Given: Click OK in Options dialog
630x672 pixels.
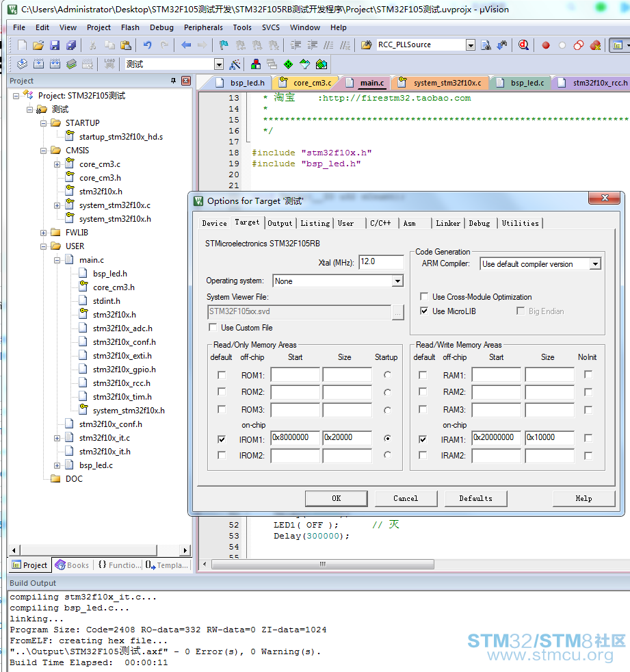Looking at the screenshot, I should 336,498.
